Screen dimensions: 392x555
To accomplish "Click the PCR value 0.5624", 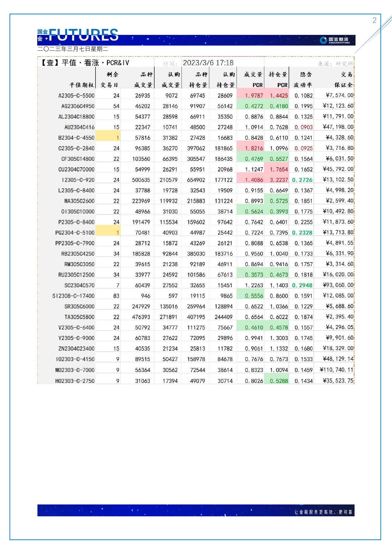I will pyautogui.click(x=254, y=211).
